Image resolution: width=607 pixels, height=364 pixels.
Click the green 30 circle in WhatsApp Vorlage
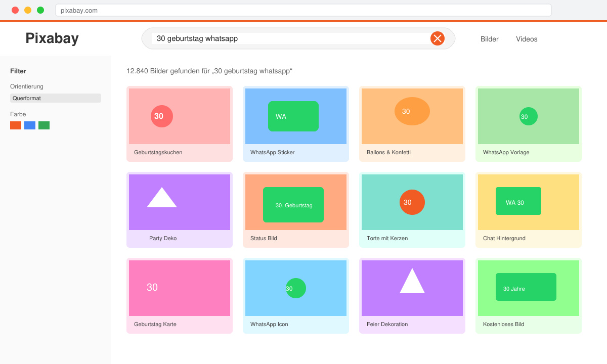(529, 116)
